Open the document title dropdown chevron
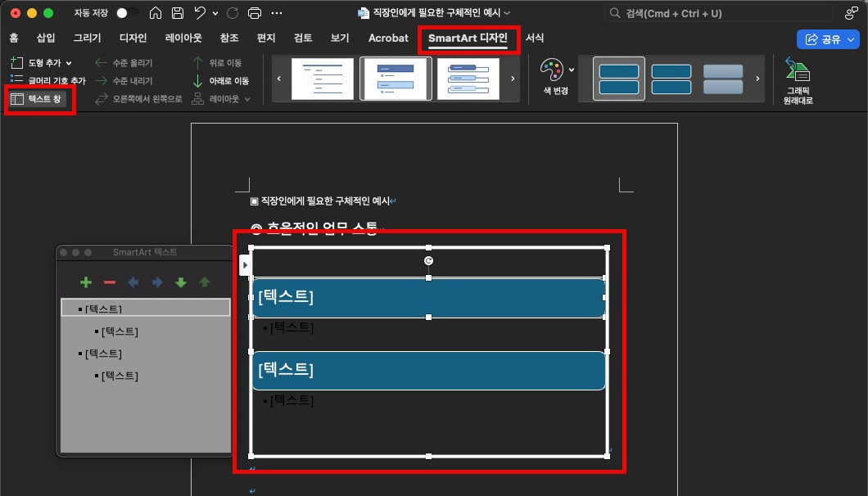868x496 pixels. [x=507, y=13]
